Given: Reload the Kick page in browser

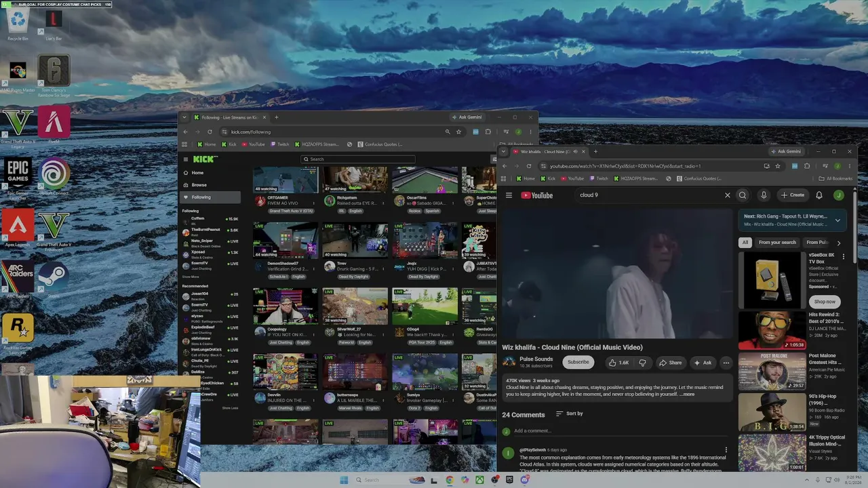Looking at the screenshot, I should [210, 131].
